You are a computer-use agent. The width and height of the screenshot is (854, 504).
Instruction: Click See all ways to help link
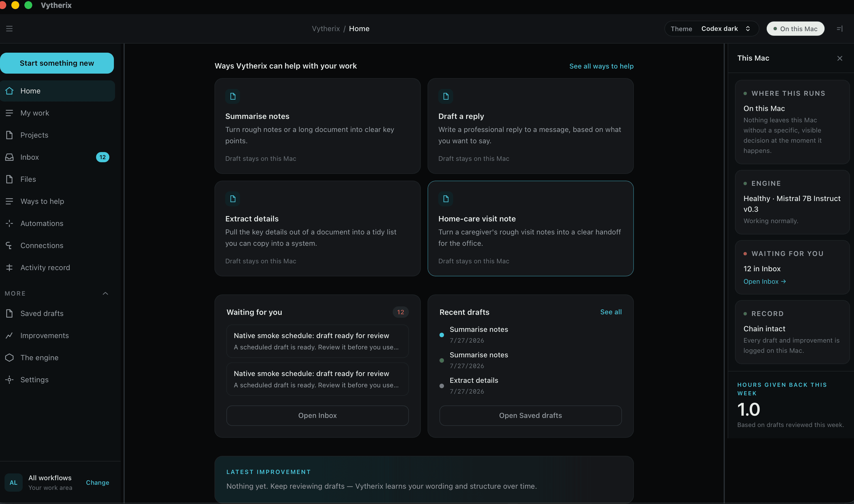(x=601, y=66)
